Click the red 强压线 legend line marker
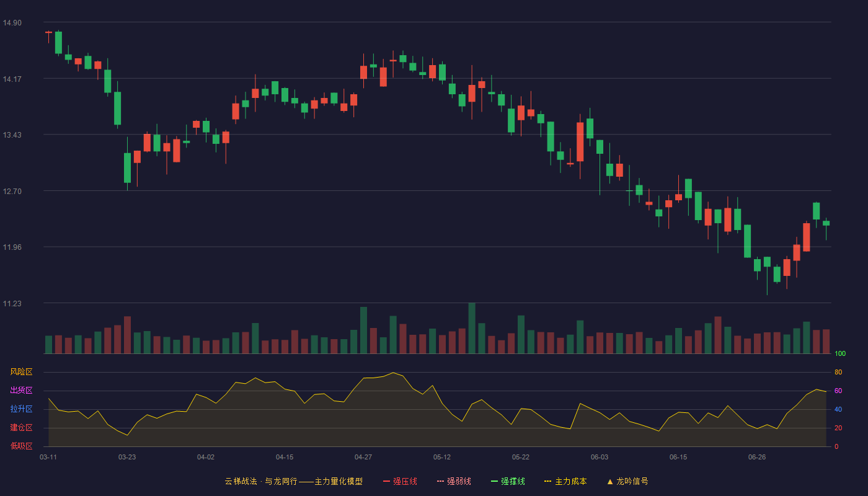This screenshot has height=496, width=868. (x=386, y=481)
